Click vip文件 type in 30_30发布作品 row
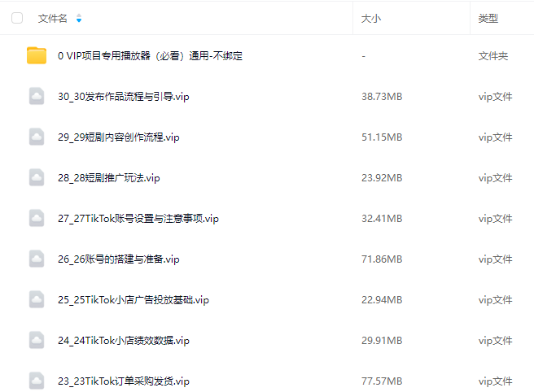This screenshot has width=534, height=392. pos(495,97)
